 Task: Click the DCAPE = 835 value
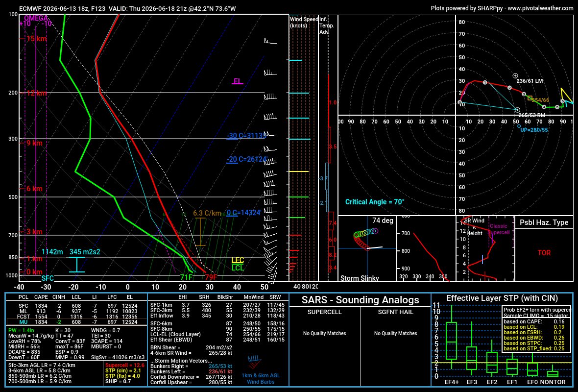point(24,352)
